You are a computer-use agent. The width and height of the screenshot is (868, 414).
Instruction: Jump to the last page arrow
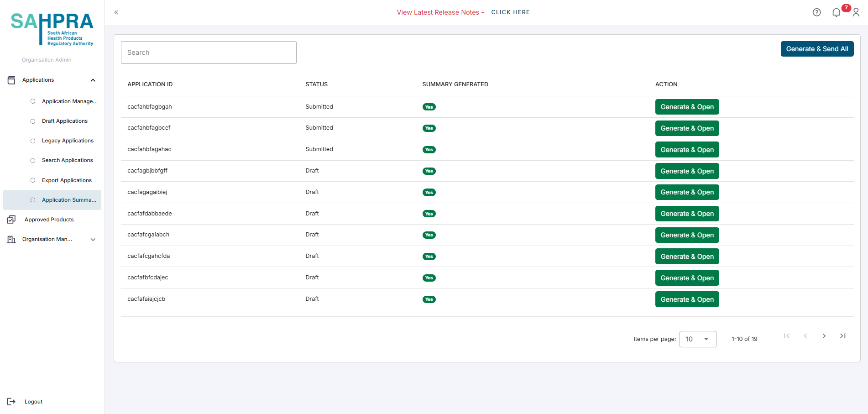[x=842, y=336]
